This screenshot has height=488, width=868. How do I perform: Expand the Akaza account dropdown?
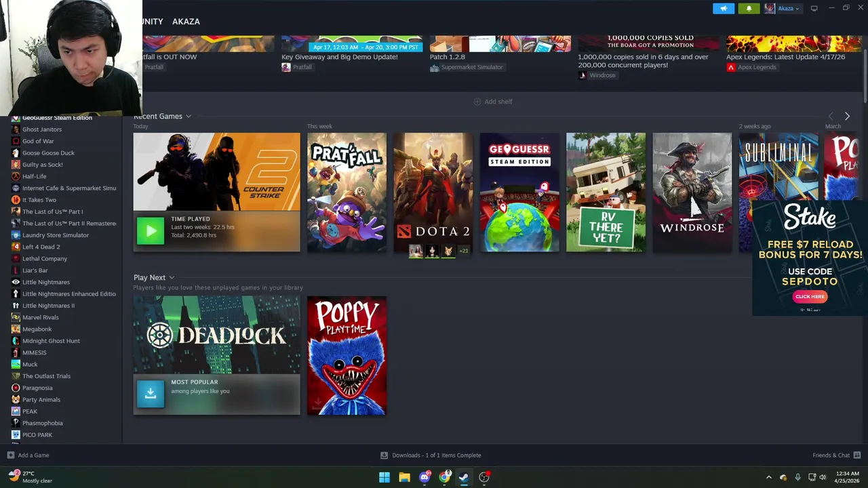pos(788,8)
